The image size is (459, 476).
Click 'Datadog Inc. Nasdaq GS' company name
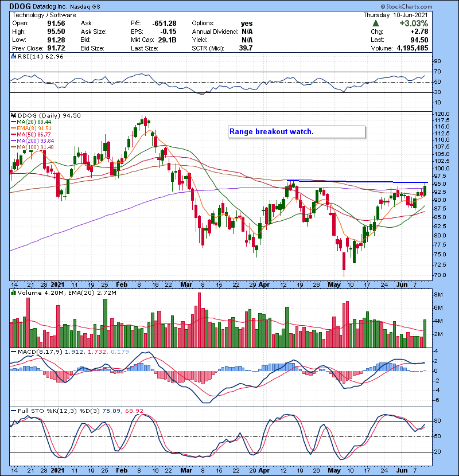pos(66,7)
